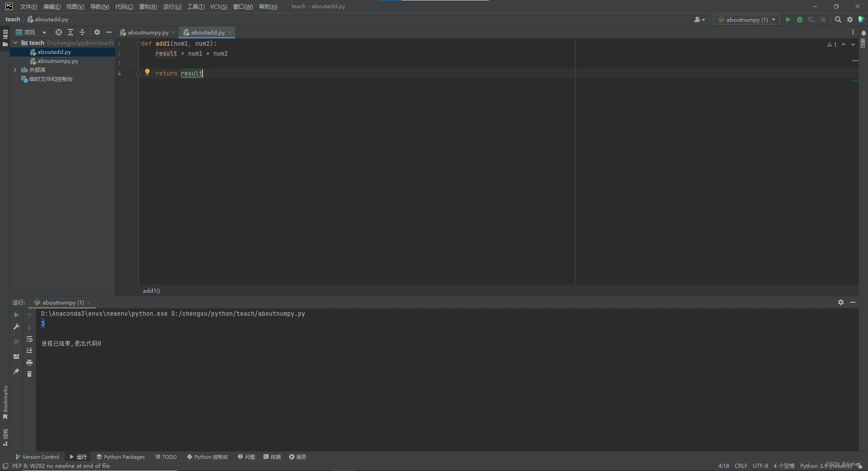This screenshot has height=471, width=868.
Task: Open 文件(F) menu
Action: [x=28, y=6]
